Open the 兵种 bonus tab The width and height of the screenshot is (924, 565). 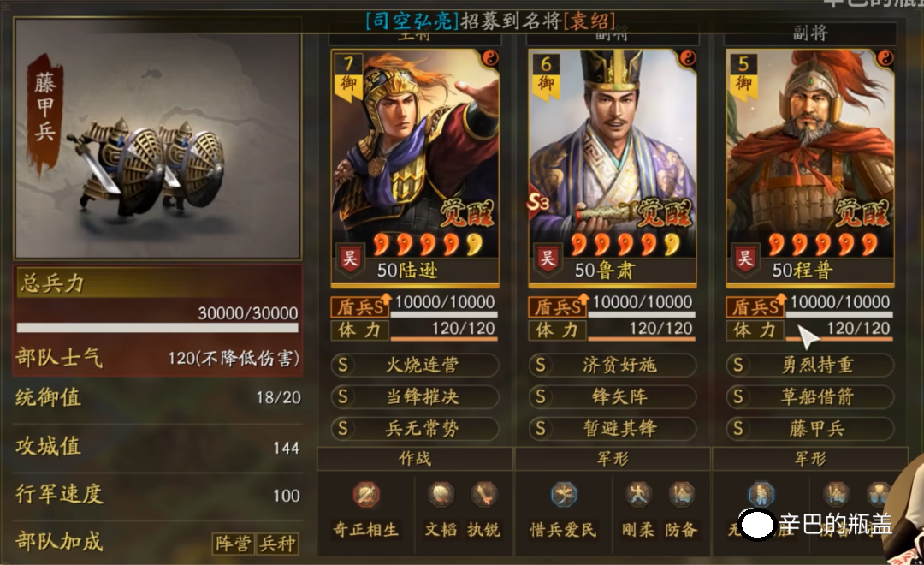pos(276,544)
